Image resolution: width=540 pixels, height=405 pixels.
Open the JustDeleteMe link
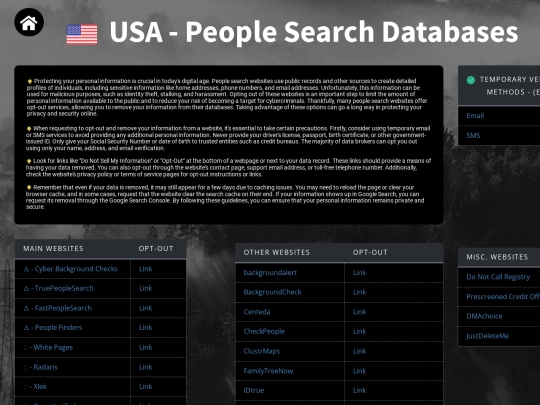tap(487, 336)
